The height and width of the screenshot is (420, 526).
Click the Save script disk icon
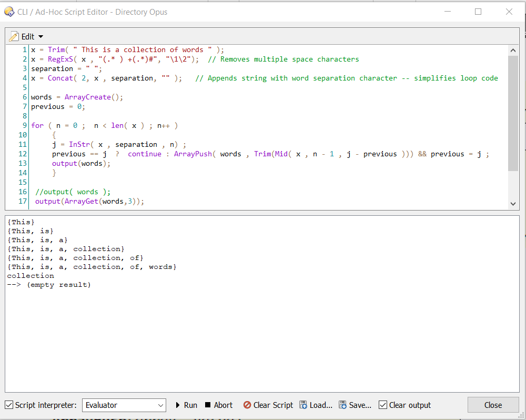343,405
